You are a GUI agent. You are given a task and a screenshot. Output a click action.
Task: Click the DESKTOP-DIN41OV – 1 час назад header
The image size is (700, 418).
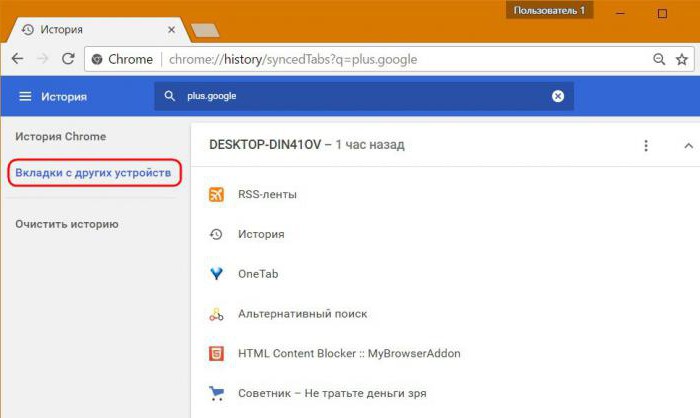307,145
